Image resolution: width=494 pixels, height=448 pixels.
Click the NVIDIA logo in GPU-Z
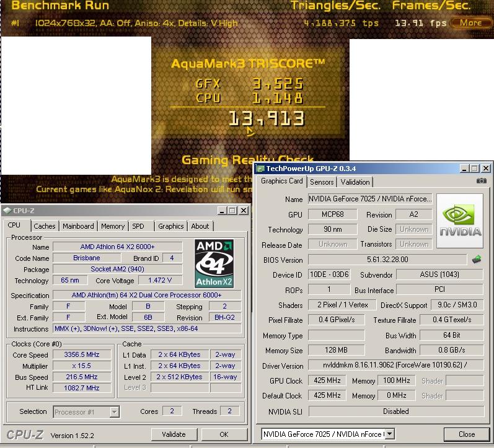pos(460,221)
